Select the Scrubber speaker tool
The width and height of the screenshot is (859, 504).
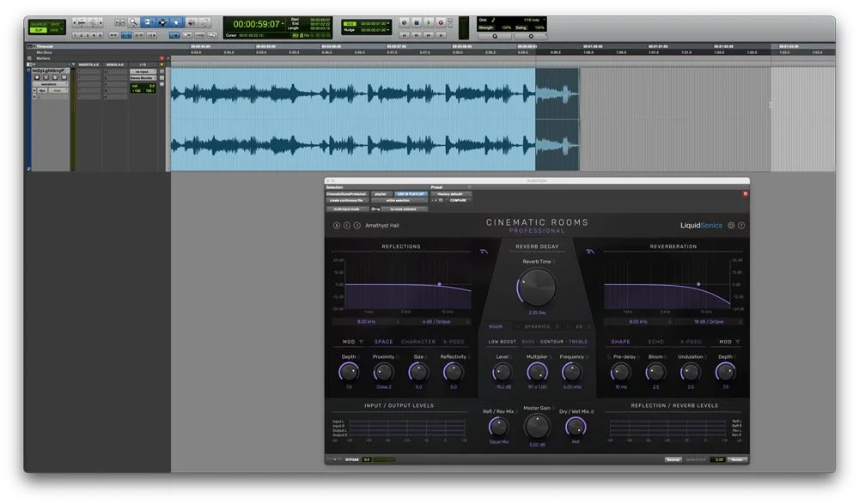point(192,22)
